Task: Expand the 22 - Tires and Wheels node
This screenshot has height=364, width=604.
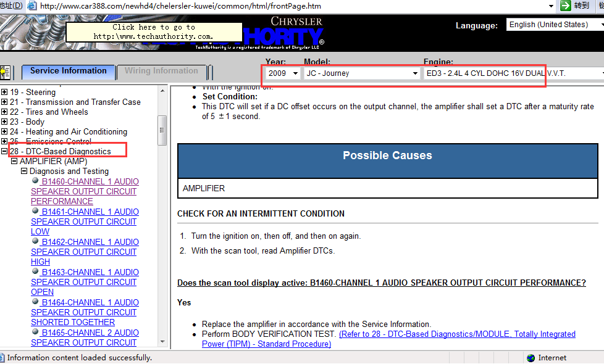Action: (x=4, y=112)
